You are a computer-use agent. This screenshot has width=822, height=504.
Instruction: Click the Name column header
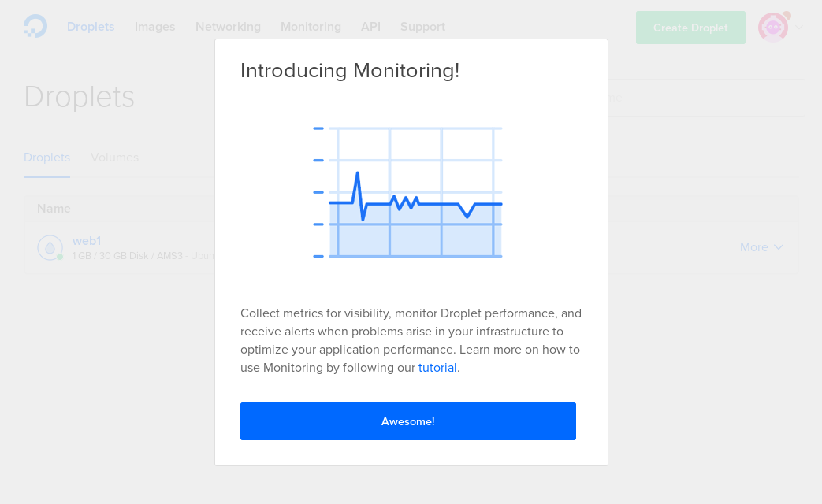pyautogui.click(x=54, y=209)
